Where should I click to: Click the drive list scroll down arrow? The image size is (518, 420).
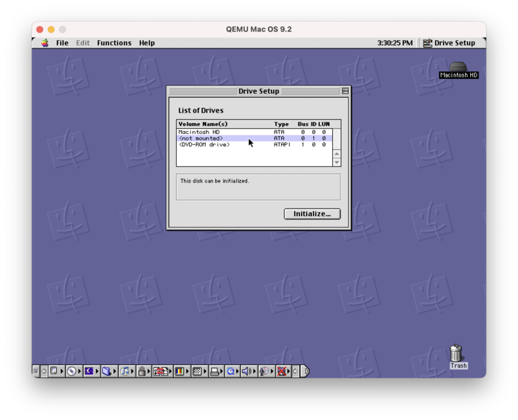click(x=337, y=162)
